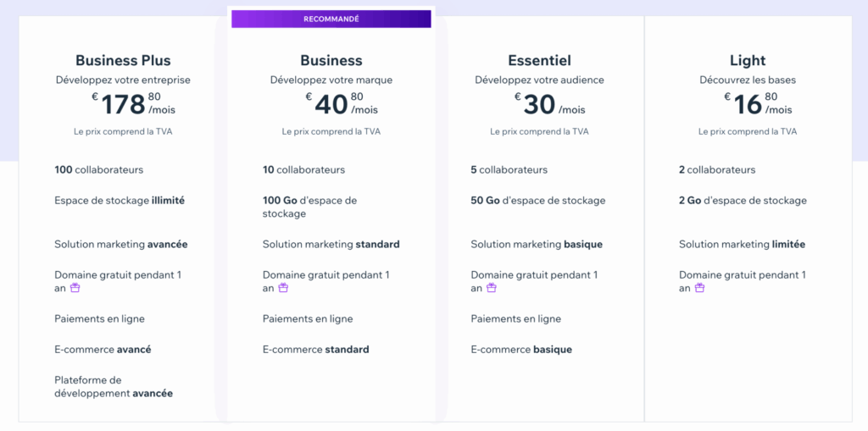The width and height of the screenshot is (868, 431).
Task: Click TVA notice under Light price
Action: point(747,132)
